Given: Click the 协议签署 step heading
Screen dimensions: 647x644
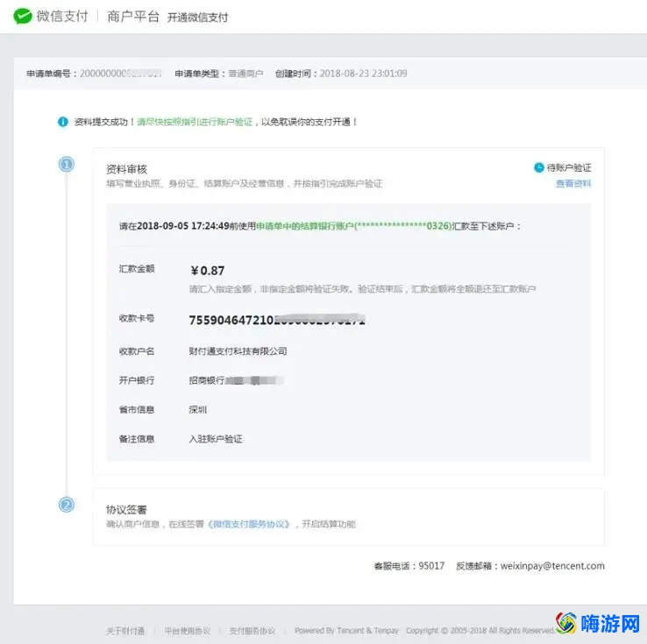Looking at the screenshot, I should 126,510.
